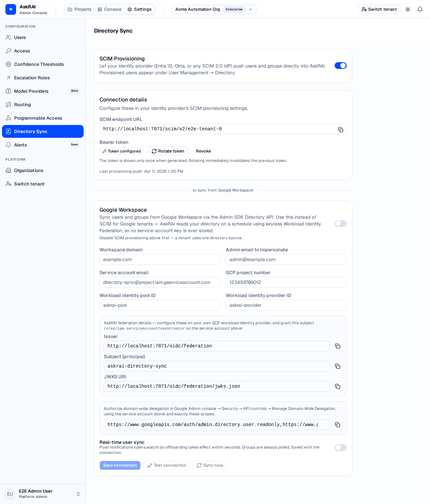This screenshot has width=430, height=504.
Task: Click the Directory Sync page heading
Action: tap(113, 31)
